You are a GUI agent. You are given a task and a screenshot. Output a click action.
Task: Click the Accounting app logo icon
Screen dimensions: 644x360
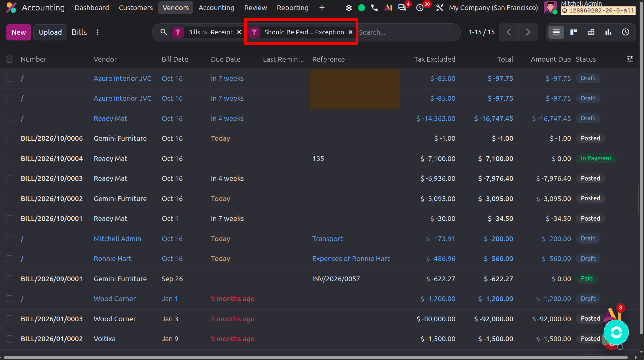click(x=11, y=8)
